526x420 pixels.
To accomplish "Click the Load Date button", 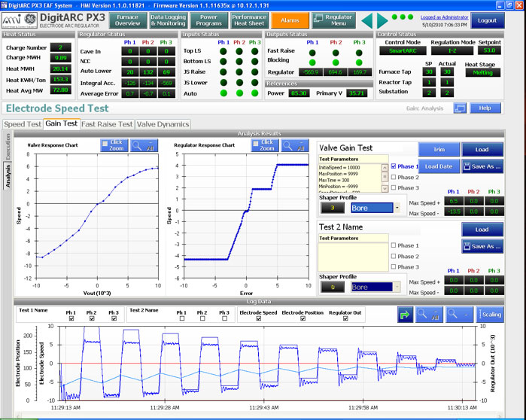I will click(439, 166).
